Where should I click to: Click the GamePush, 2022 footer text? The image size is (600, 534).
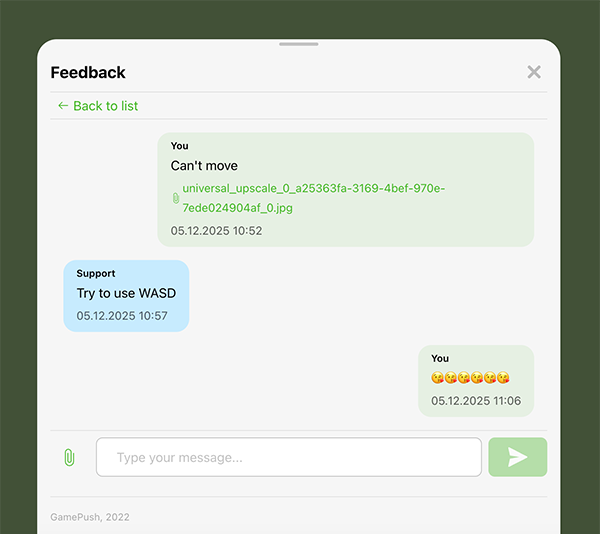click(x=90, y=517)
